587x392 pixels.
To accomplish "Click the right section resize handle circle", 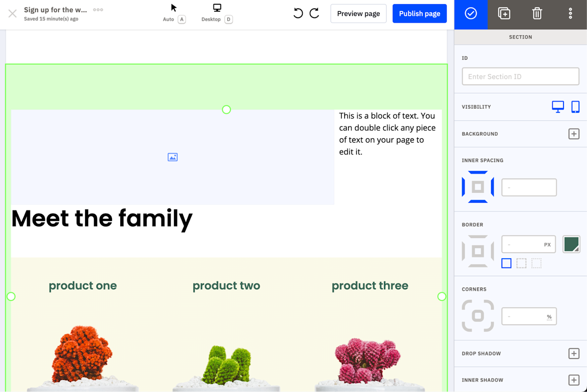I will point(442,297).
